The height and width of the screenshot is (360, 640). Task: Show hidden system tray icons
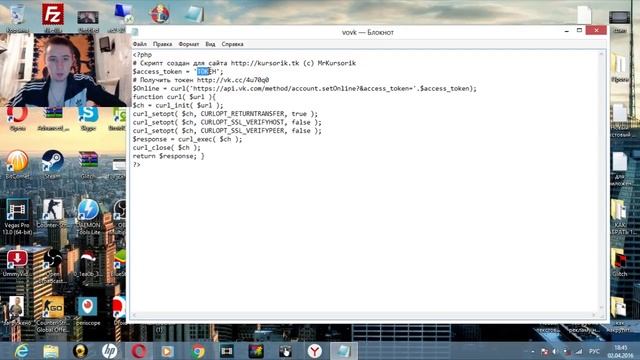coord(533,351)
